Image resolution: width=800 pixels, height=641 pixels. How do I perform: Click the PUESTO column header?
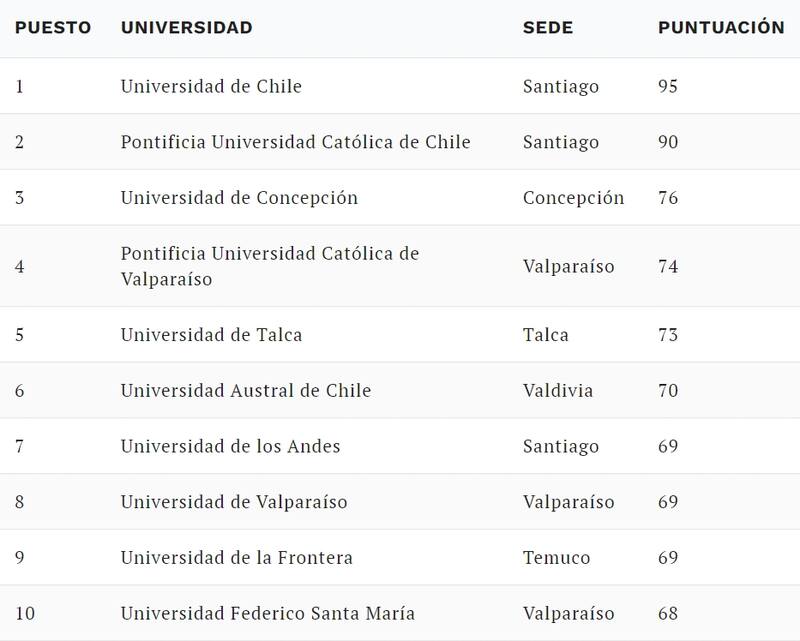(x=53, y=27)
